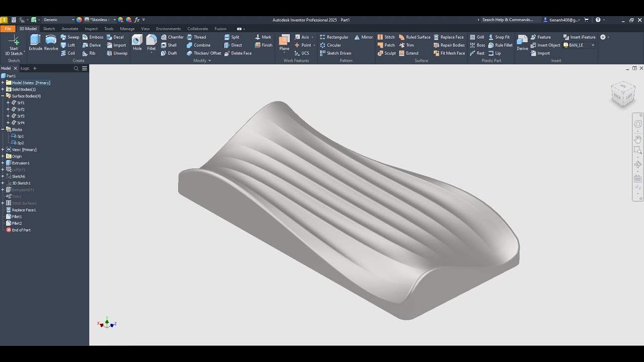Click the Replace Face command
The image size is (644, 362).
pyautogui.click(x=448, y=37)
